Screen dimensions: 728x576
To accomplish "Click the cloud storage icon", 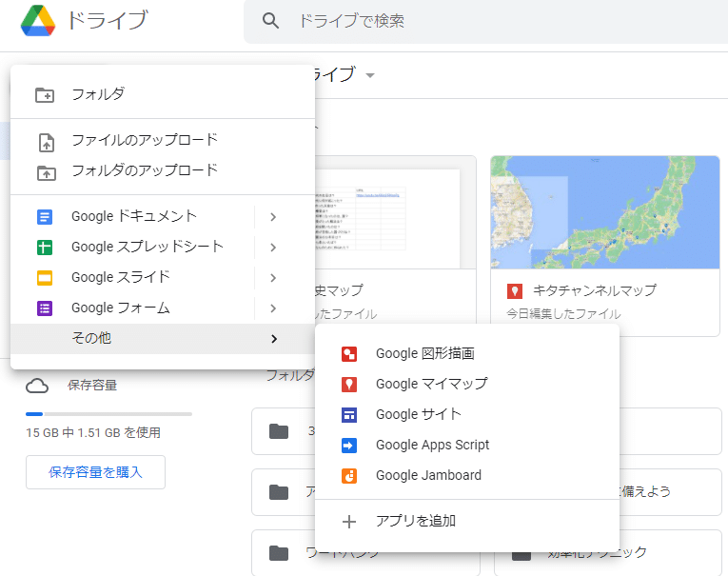I will (37, 386).
